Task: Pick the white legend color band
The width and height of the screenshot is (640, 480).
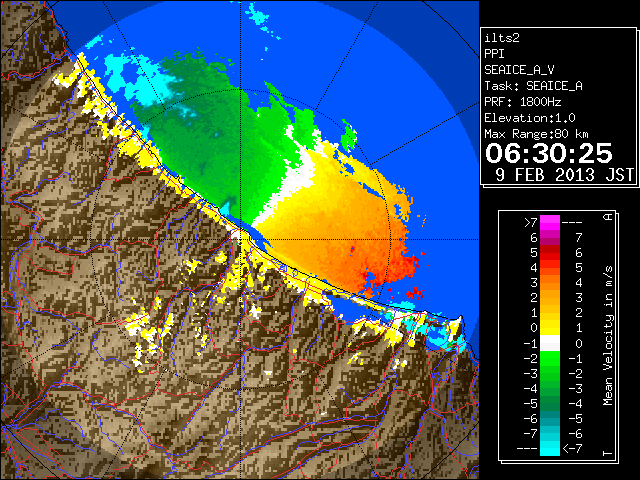Action: click(550, 343)
